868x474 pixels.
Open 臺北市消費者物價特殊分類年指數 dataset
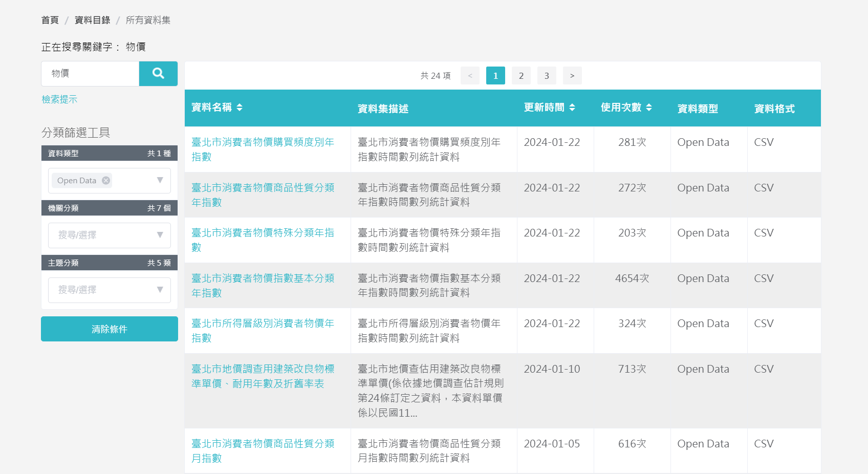tap(263, 240)
